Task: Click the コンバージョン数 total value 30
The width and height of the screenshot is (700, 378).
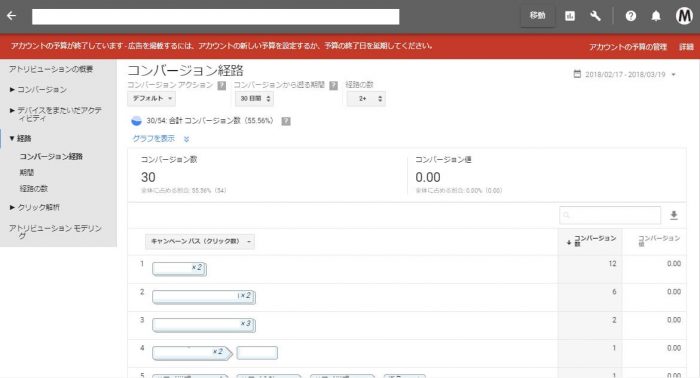Action: 148,178
